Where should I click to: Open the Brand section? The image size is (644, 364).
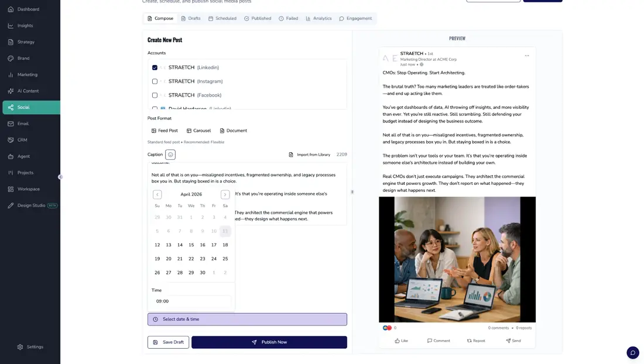[30, 59]
